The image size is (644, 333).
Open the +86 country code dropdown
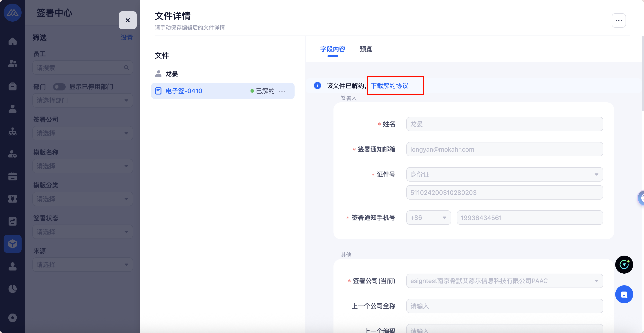(x=428, y=218)
